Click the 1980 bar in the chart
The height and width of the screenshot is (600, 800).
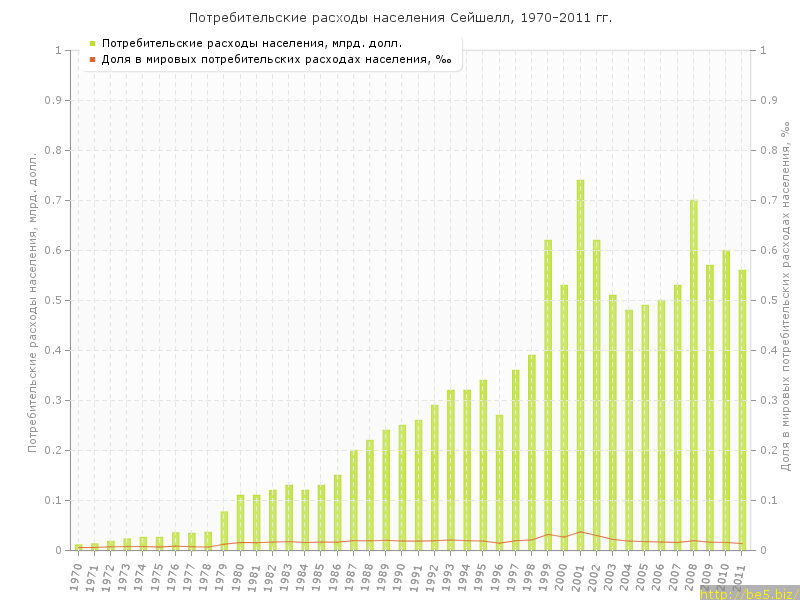click(240, 522)
